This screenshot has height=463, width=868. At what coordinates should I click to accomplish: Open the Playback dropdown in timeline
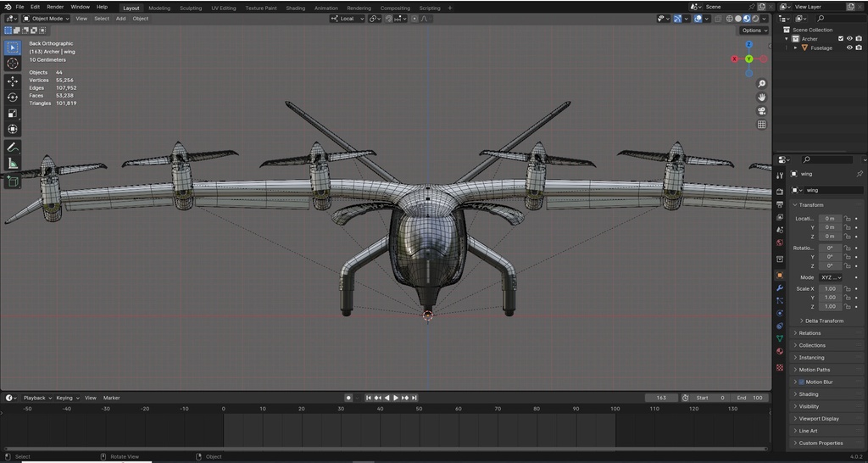point(37,398)
